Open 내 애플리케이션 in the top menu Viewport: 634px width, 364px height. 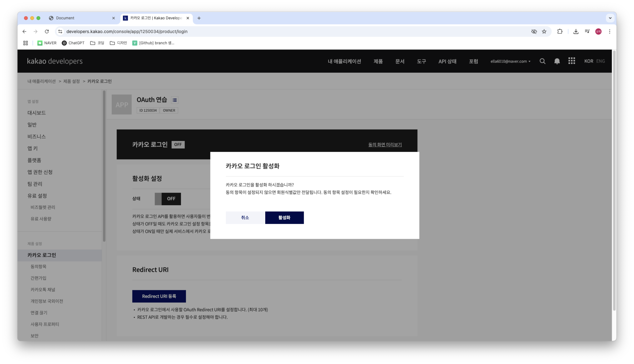[344, 61]
